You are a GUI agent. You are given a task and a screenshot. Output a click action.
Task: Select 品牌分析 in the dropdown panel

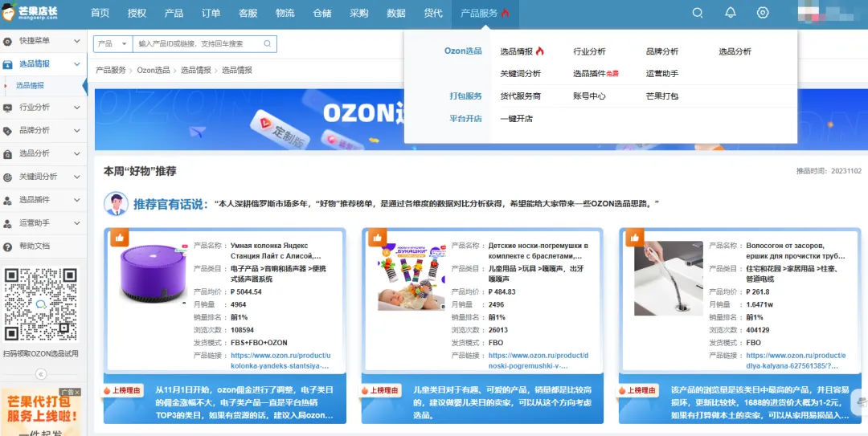click(x=662, y=51)
